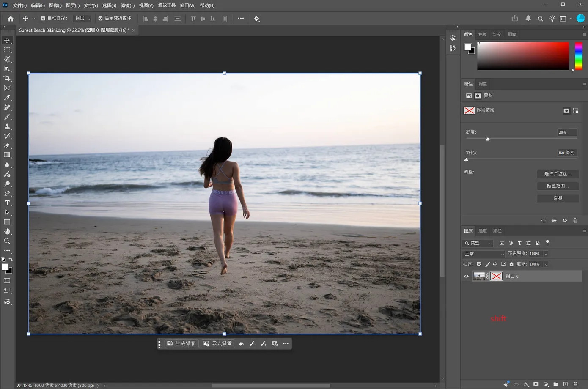
Task: Select the Crop tool
Action: click(x=7, y=79)
